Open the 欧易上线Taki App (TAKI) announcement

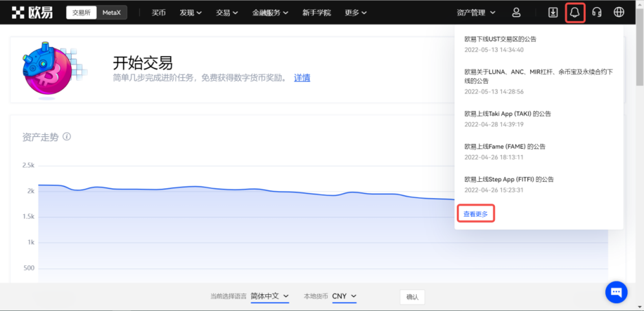pyautogui.click(x=508, y=114)
